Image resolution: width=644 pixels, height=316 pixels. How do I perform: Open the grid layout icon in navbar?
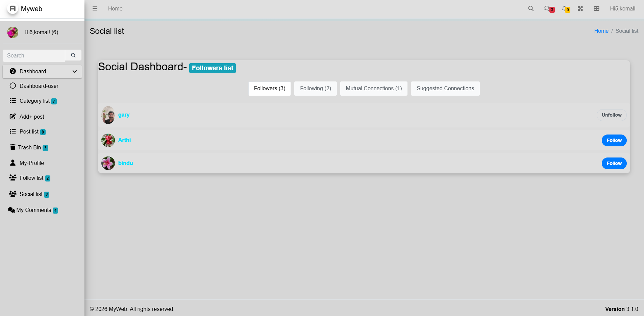pyautogui.click(x=596, y=8)
